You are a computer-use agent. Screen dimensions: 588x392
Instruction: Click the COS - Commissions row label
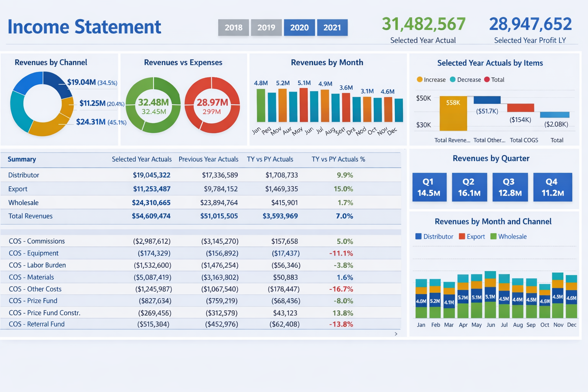click(37, 241)
